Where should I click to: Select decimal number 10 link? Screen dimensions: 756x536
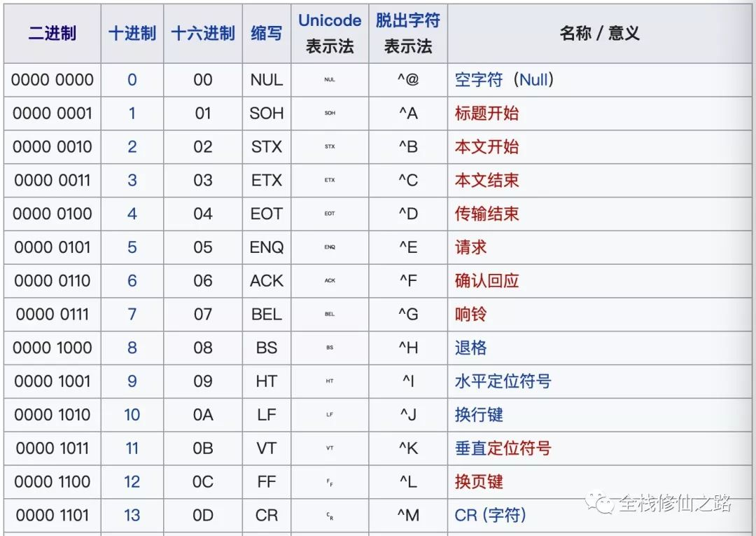click(132, 414)
